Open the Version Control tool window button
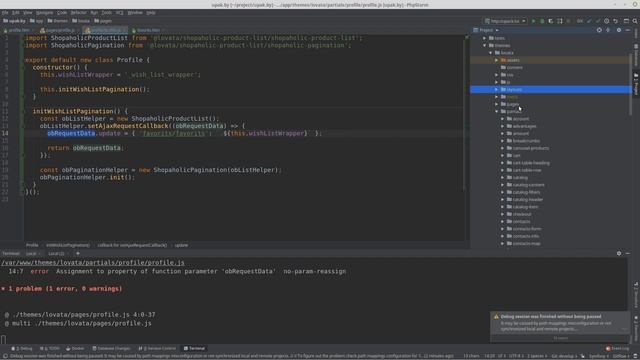Image resolution: width=640 pixels, height=360 pixels. pos(157,349)
